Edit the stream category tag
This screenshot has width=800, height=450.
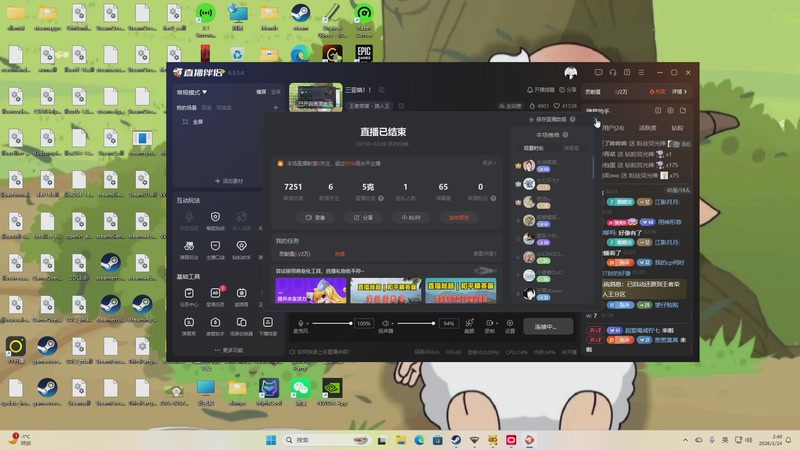(x=402, y=106)
